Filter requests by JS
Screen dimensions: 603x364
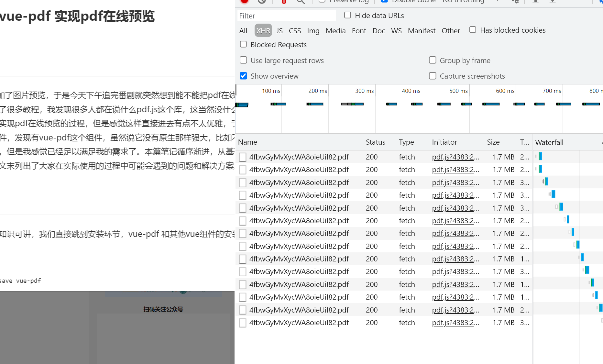click(280, 31)
